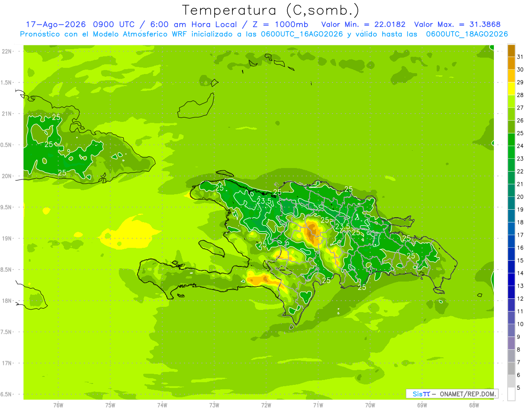
Task: Click the '68W' longitude axis label
Action: [474, 405]
